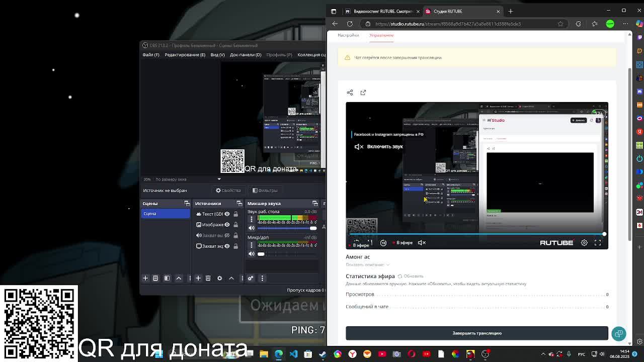Open OBS Док-панели menu

(x=246, y=55)
